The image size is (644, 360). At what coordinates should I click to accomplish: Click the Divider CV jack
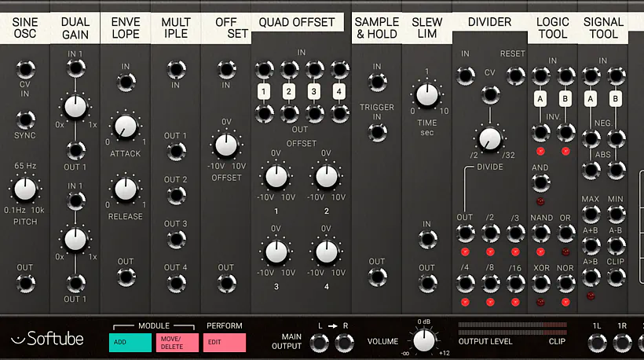pos(490,94)
